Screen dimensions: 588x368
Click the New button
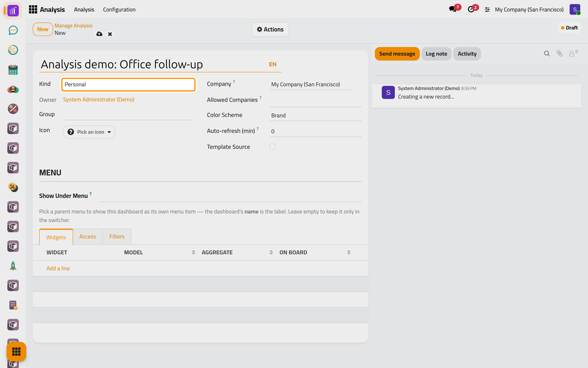tap(43, 29)
